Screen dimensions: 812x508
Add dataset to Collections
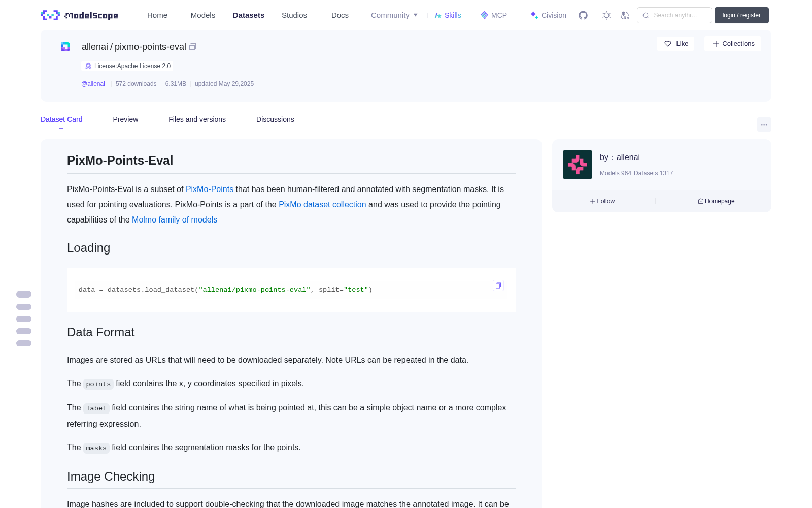(x=733, y=44)
